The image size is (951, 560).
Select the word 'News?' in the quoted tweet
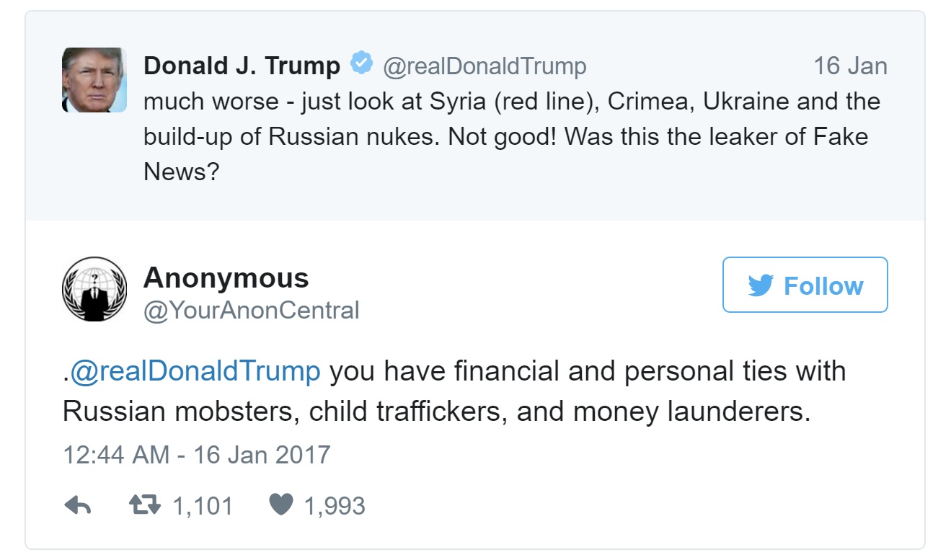pos(181,171)
